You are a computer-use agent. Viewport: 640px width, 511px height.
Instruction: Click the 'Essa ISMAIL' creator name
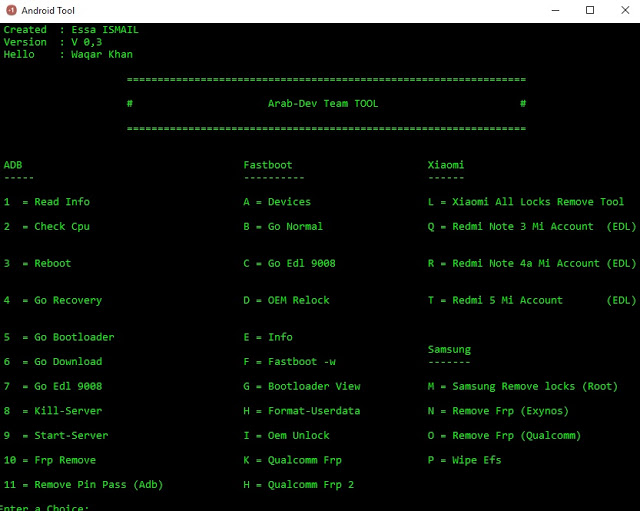coord(105,30)
